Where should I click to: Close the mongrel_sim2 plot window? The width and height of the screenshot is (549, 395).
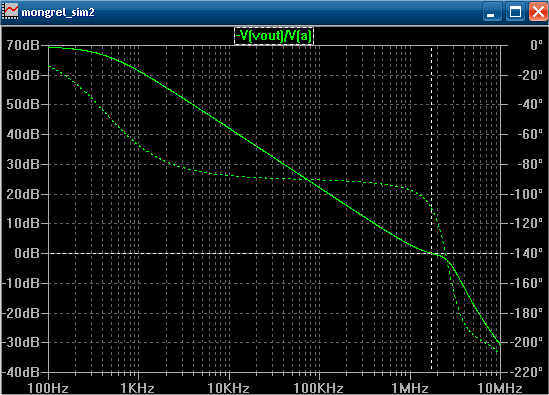538,12
